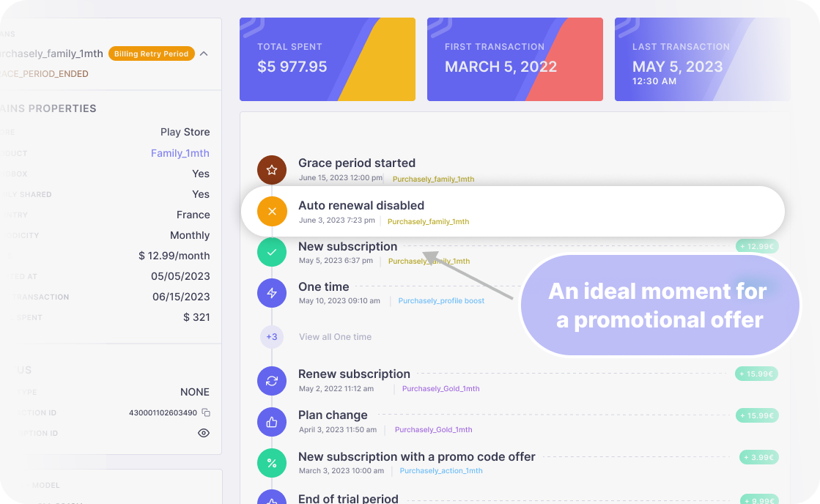The width and height of the screenshot is (820, 504).
Task: Click the promo code offer percent icon
Action: click(272, 463)
